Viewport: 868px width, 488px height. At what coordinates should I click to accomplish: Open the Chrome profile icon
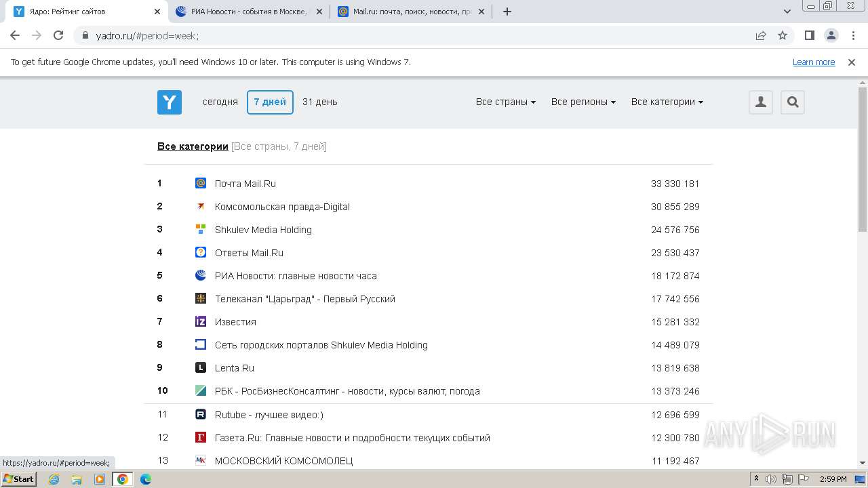831,35
